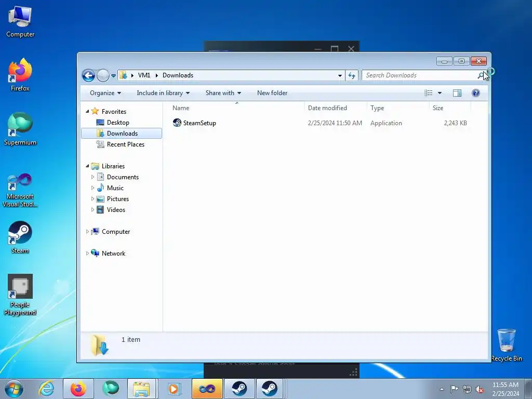Select the Recycle Bin icon

(x=507, y=345)
